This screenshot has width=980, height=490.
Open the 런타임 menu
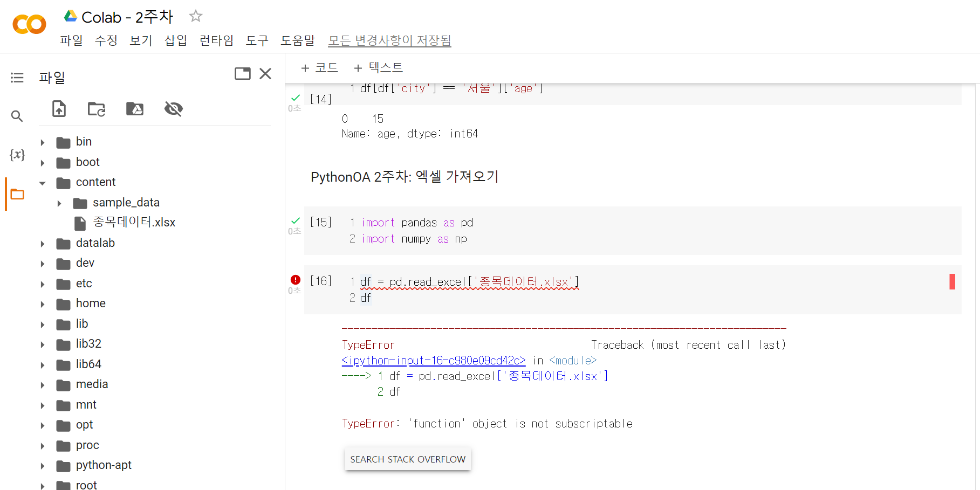tap(216, 40)
